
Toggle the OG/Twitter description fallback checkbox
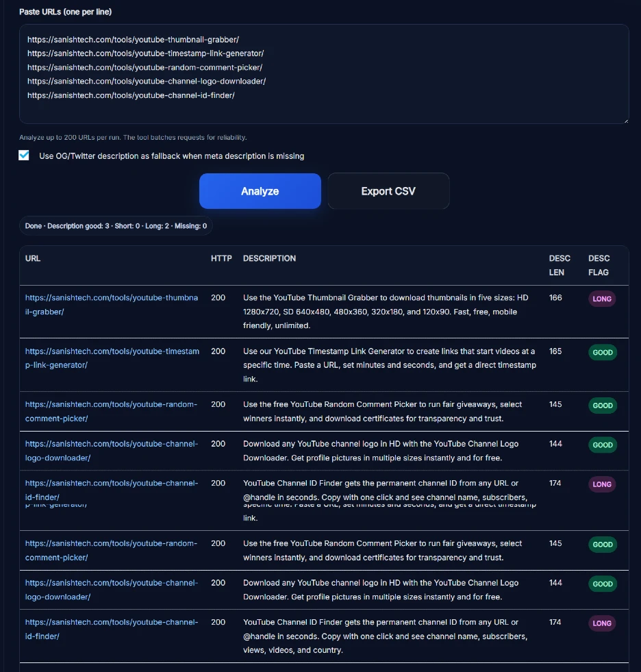[24, 155]
